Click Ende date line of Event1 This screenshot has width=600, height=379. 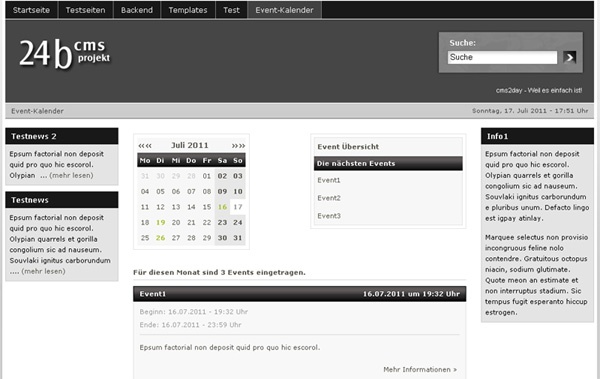[190, 325]
